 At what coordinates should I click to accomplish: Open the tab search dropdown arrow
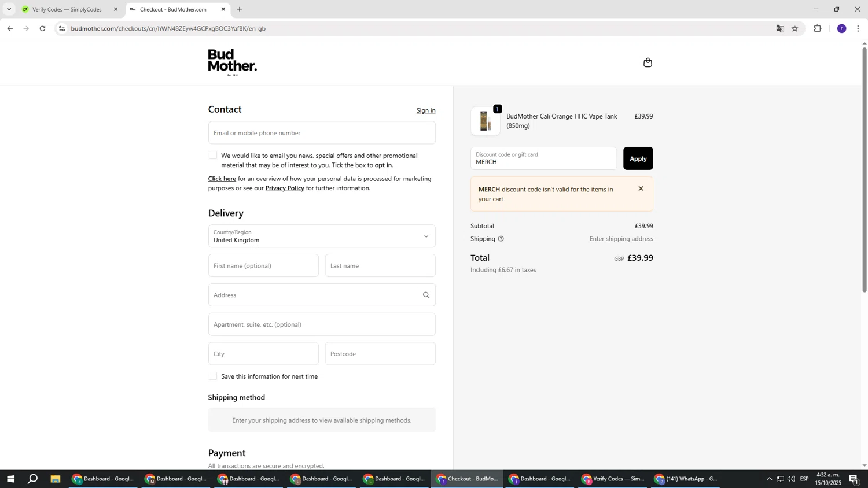[x=9, y=9]
